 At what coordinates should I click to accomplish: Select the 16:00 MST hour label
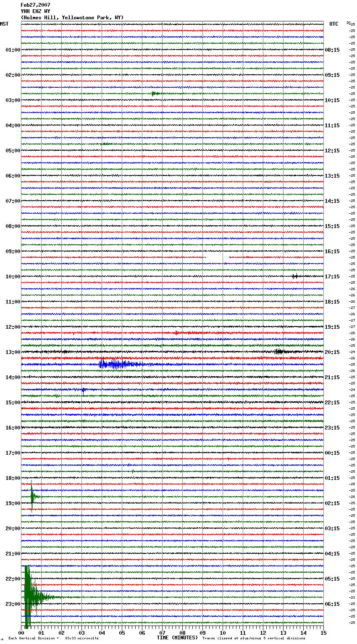tap(13, 428)
